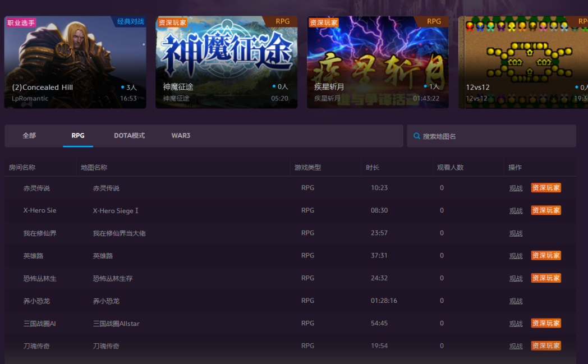Click player name LpRomantic
588x364 pixels.
click(x=30, y=98)
